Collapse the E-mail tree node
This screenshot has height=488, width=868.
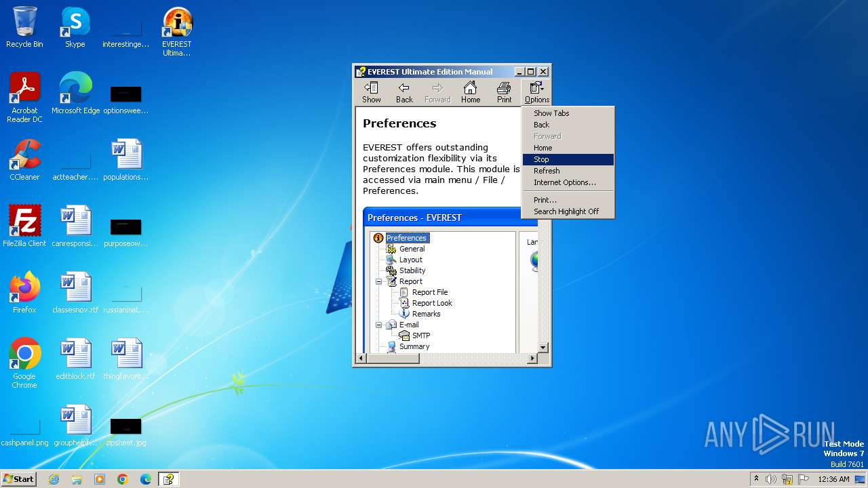pos(378,325)
